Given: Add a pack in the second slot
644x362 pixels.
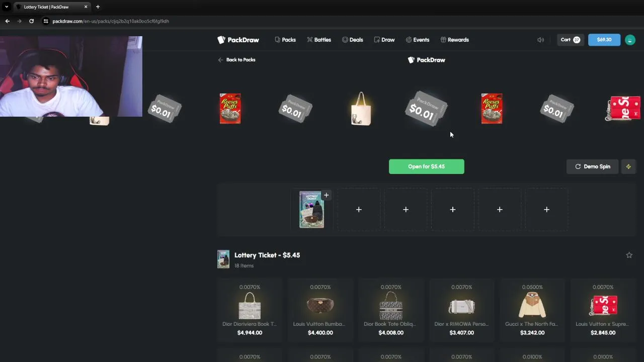Looking at the screenshot, I should [359, 210].
